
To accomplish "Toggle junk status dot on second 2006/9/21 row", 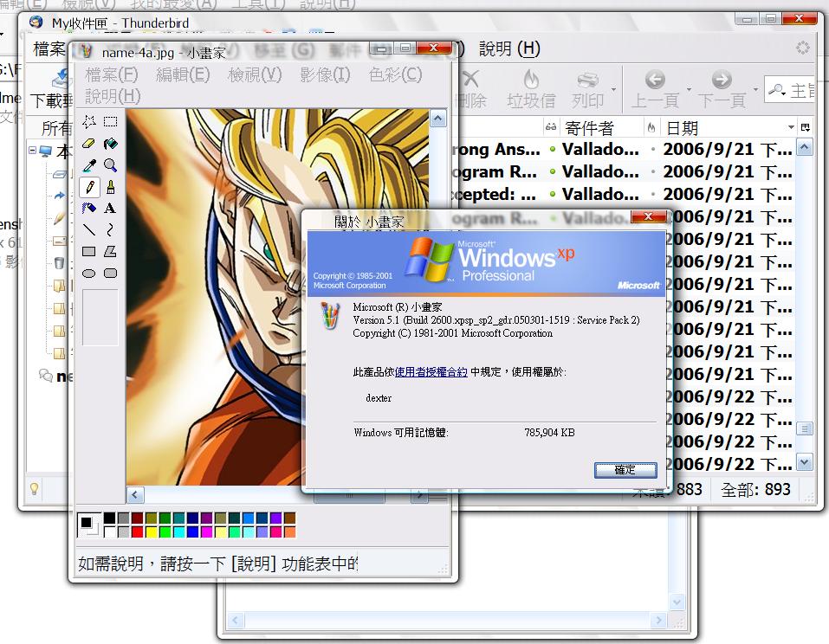I will 653,172.
